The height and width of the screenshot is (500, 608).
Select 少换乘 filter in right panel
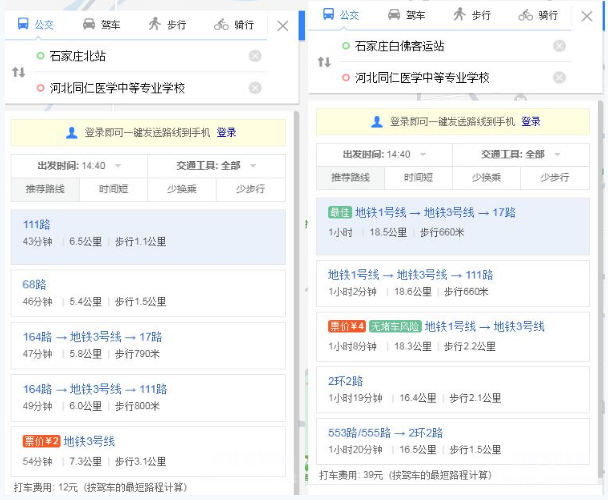pos(486,178)
